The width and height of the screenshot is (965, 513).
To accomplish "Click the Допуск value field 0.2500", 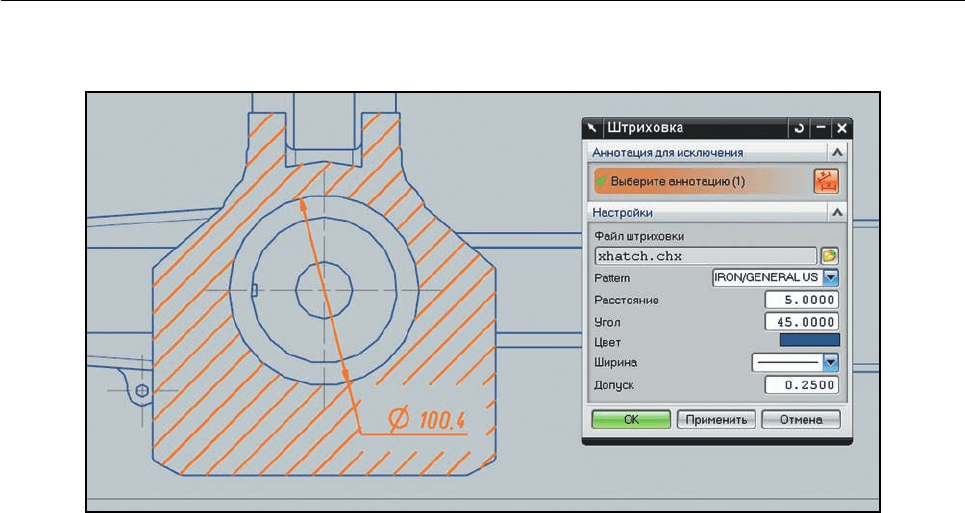I will (801, 385).
